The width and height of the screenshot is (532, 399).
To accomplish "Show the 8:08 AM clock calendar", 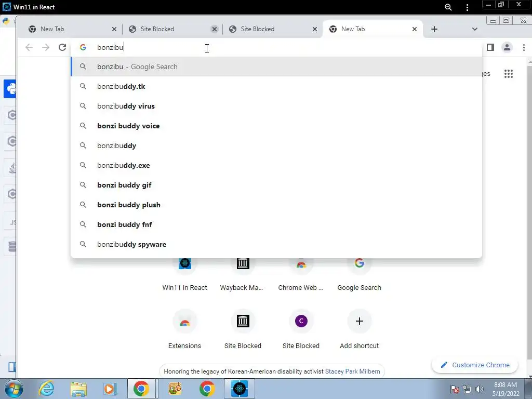I will click(x=506, y=389).
